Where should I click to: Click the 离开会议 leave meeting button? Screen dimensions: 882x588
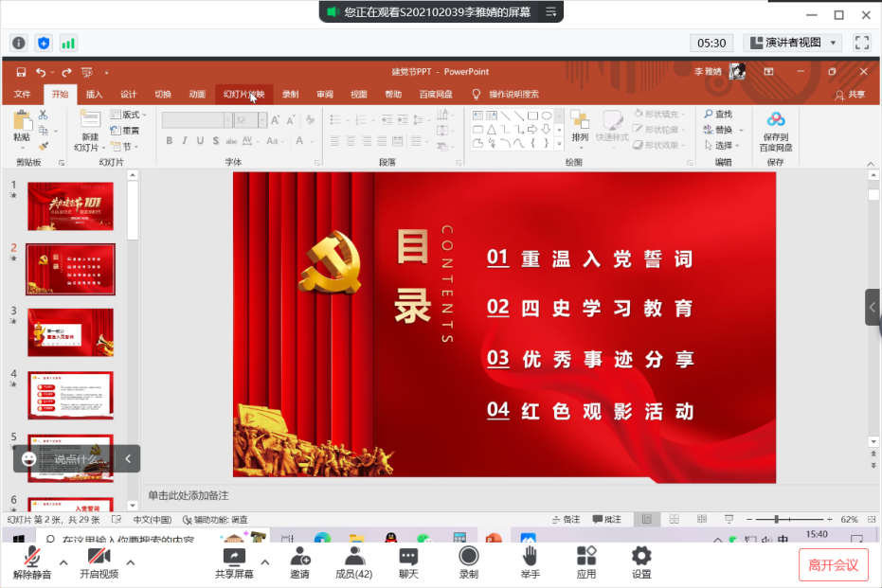[833, 564]
